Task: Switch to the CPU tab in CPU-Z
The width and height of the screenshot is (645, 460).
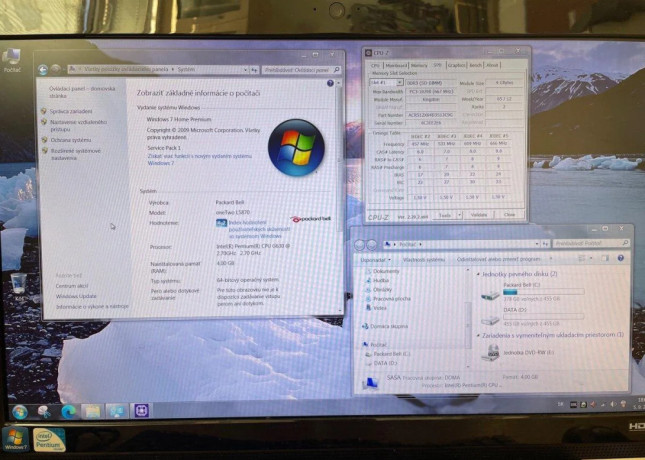Action: coord(375,65)
